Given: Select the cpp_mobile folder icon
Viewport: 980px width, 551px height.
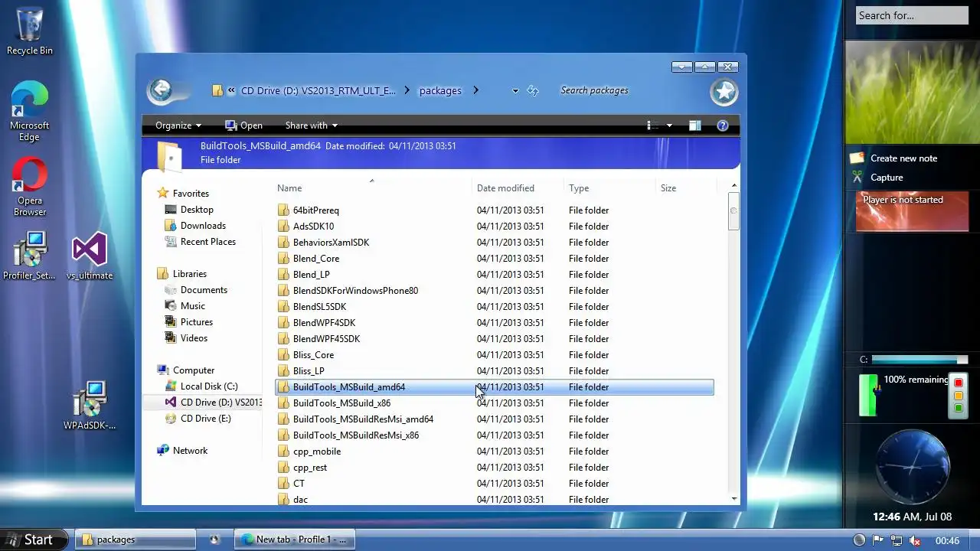Looking at the screenshot, I should click(x=283, y=451).
